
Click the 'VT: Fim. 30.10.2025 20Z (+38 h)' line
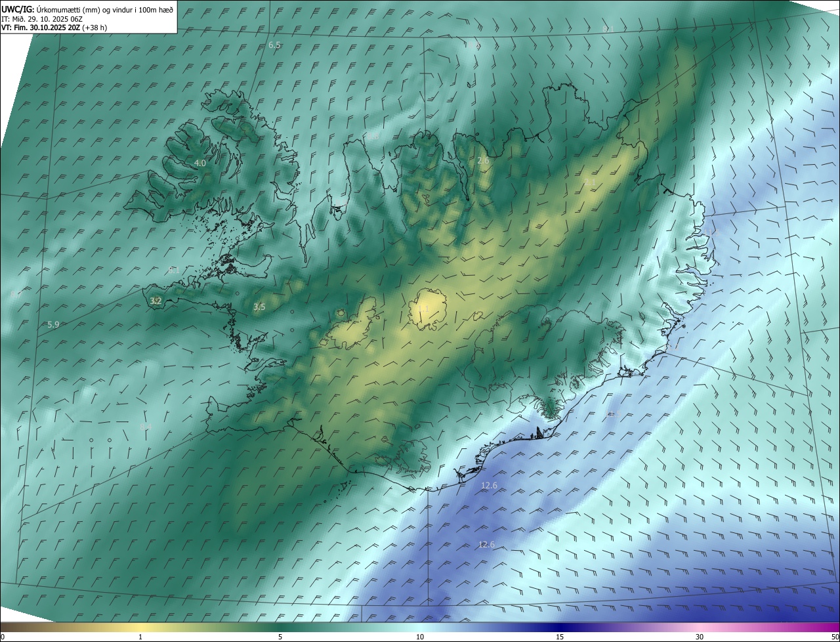(54, 28)
